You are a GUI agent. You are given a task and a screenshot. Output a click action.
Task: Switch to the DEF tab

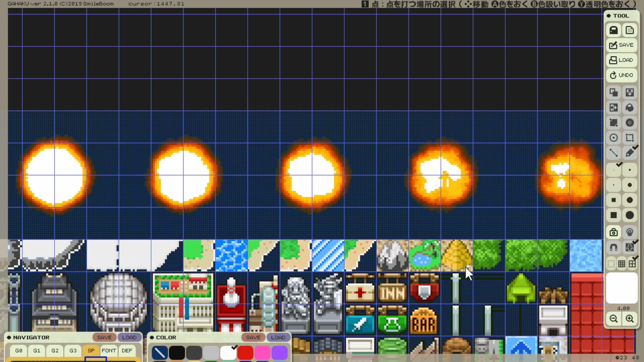127,351
